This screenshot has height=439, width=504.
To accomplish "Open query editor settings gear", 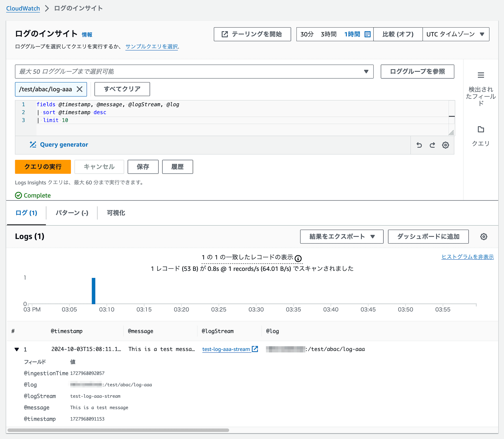I will [446, 145].
